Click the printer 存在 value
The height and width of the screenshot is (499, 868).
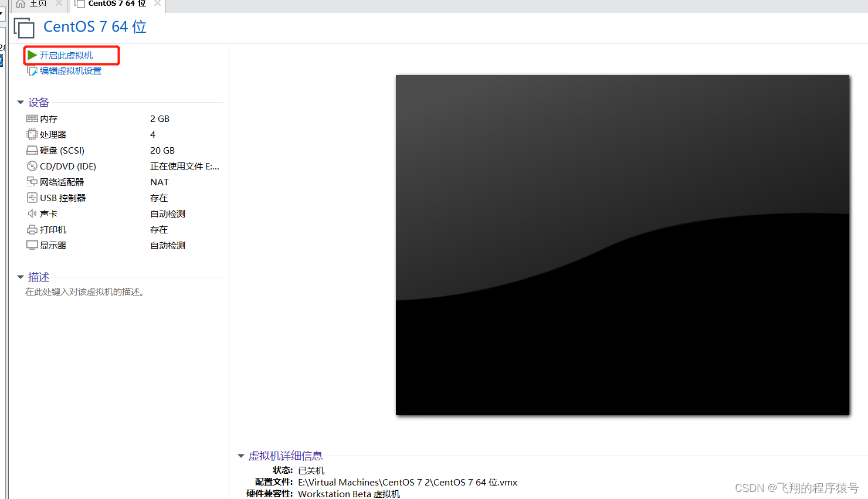(159, 230)
